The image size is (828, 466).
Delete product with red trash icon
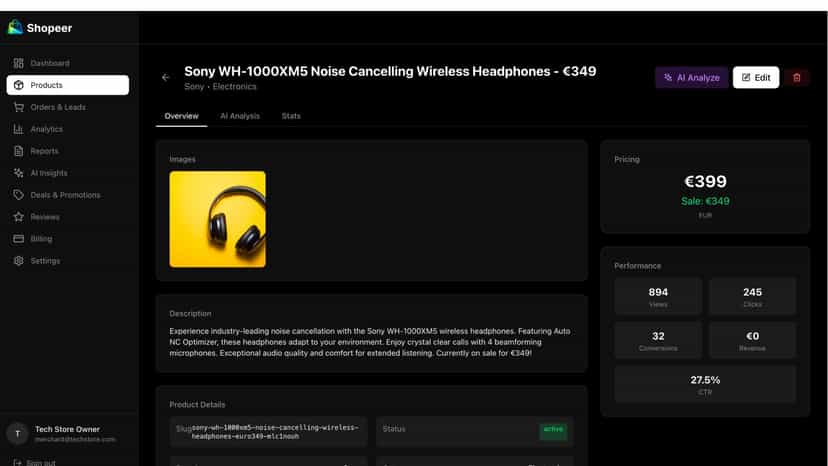point(796,78)
